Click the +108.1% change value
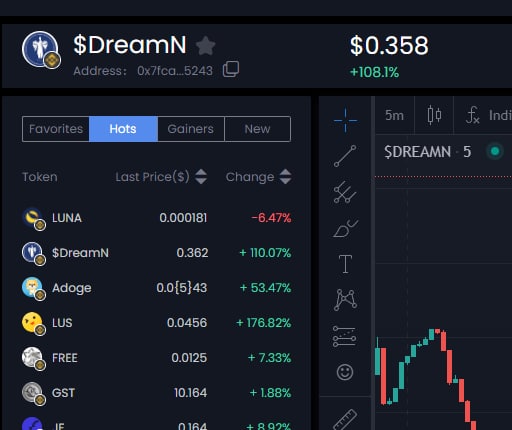The width and height of the screenshot is (512, 430). pos(374,72)
